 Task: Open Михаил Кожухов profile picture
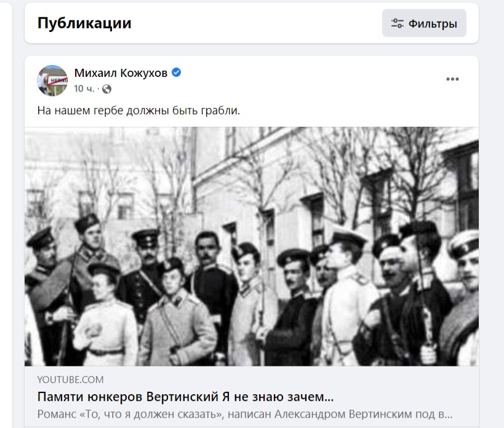tap(52, 81)
